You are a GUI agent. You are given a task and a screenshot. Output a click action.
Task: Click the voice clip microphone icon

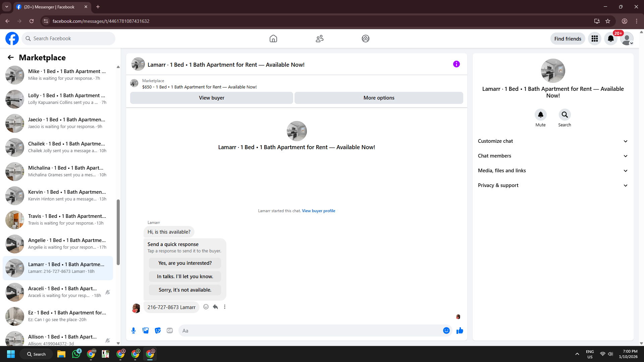click(133, 330)
